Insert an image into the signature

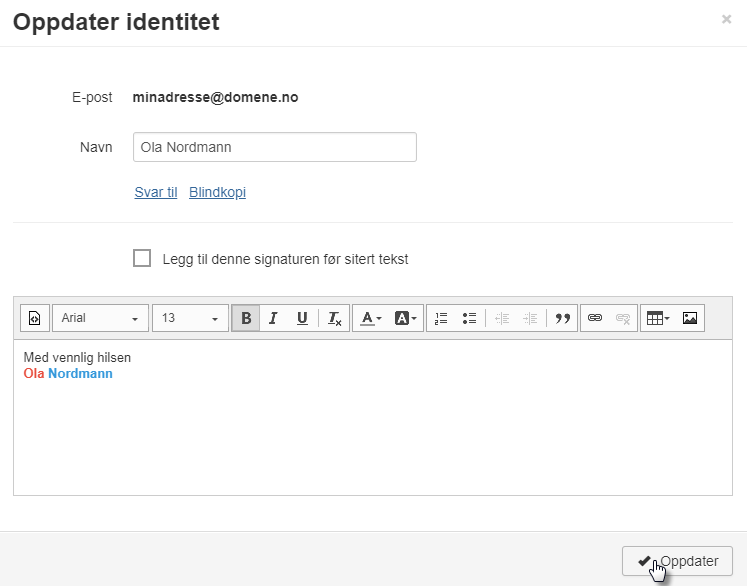pos(690,318)
